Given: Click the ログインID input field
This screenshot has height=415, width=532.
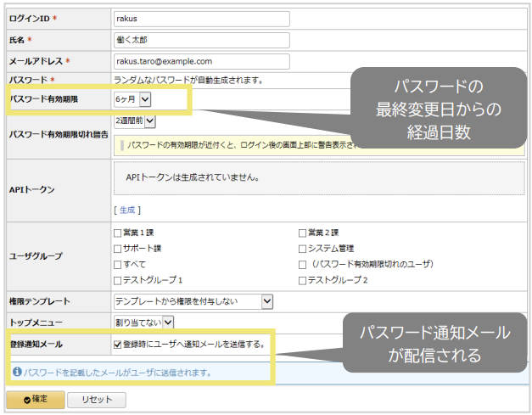Looking at the screenshot, I should tap(201, 19).
